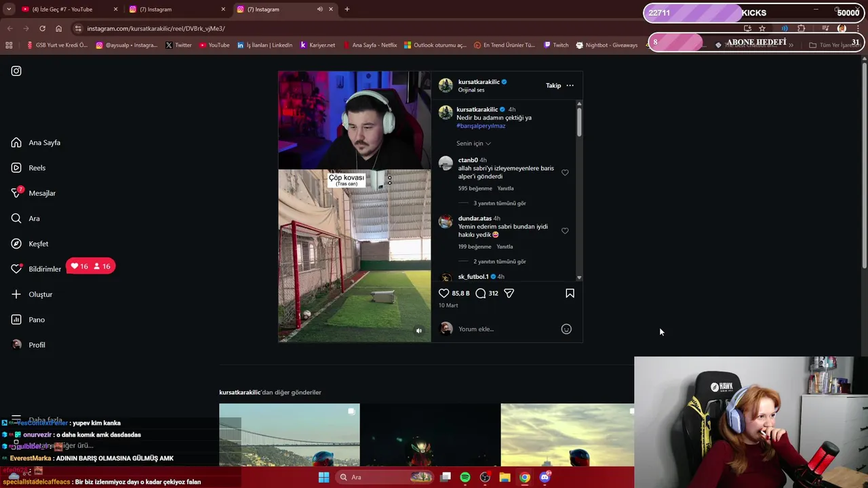Screen dimensions: 868x488
Task: Like the reel with heart icon
Action: [x=443, y=293]
